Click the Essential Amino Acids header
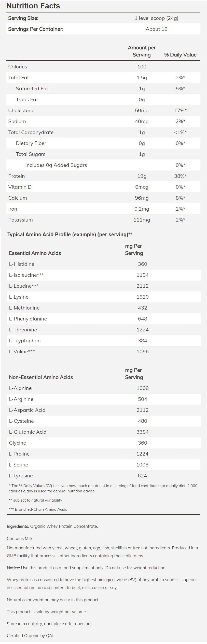This screenshot has width=207, height=644. pyautogui.click(x=35, y=253)
